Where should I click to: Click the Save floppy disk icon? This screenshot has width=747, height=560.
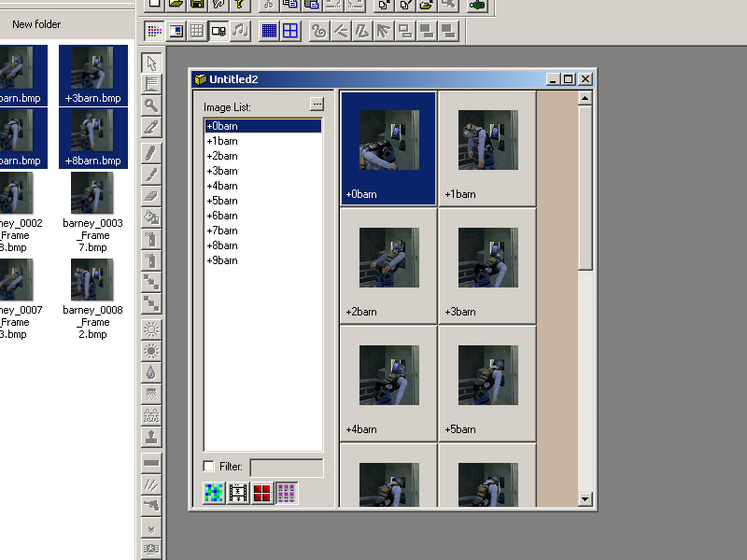(197, 5)
